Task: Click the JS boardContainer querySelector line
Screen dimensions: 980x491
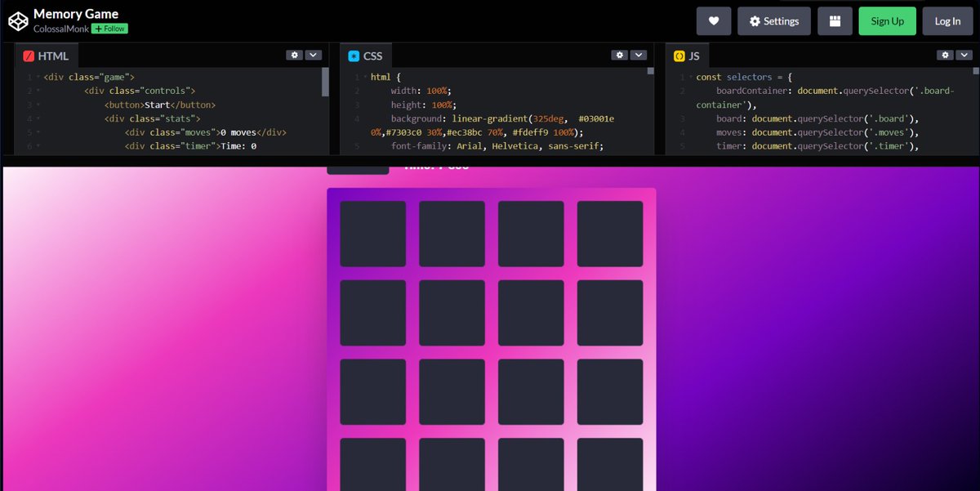Action: pyautogui.click(x=825, y=97)
